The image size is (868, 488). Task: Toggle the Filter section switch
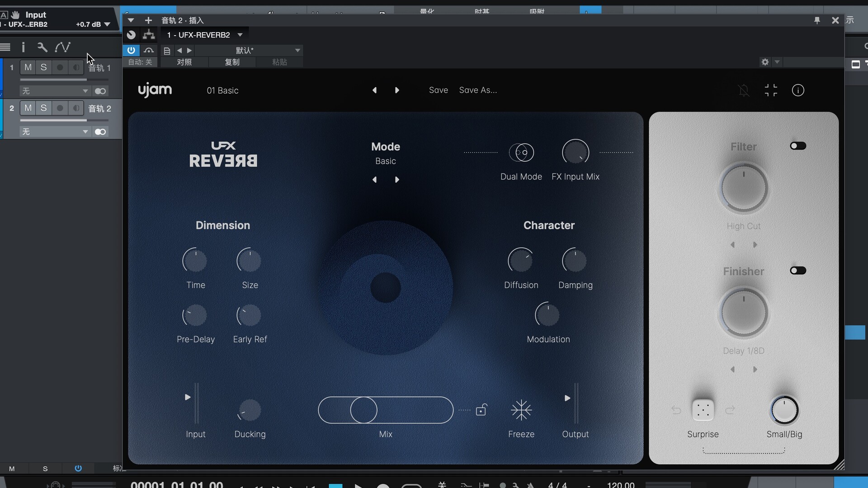tap(798, 146)
